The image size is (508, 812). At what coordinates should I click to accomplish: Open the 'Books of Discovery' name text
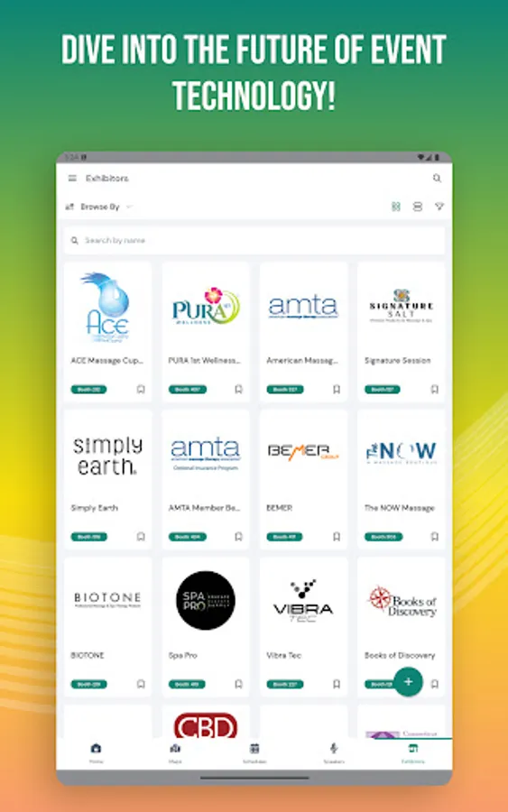(400, 656)
